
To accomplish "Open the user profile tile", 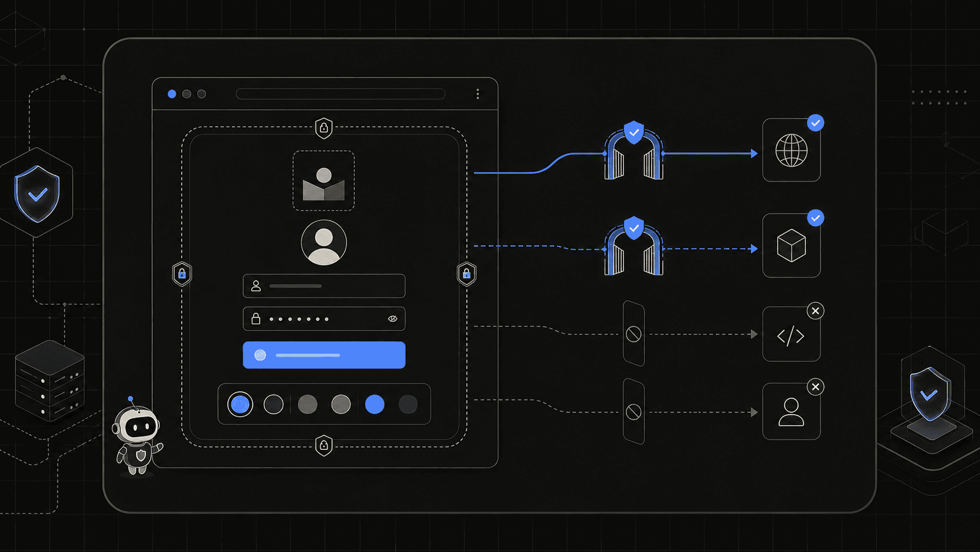I will (791, 412).
